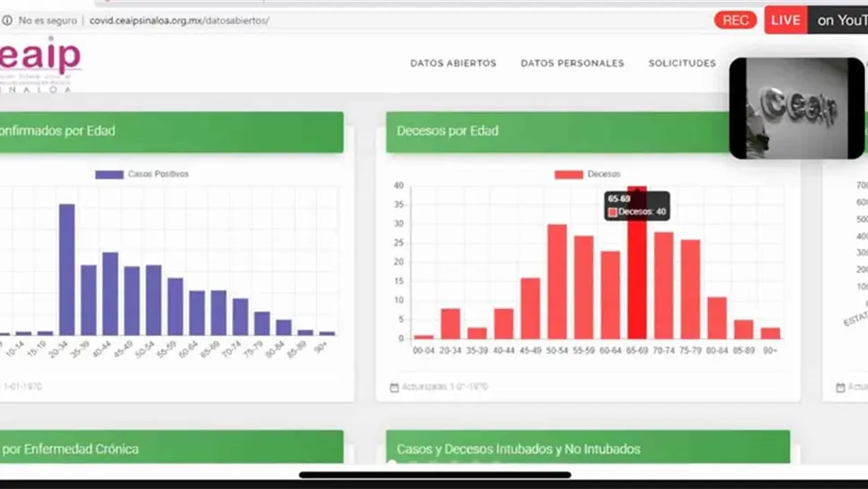Click the 80-84 bar in Decesos chart
Screen dimensions: 868x489
717,318
